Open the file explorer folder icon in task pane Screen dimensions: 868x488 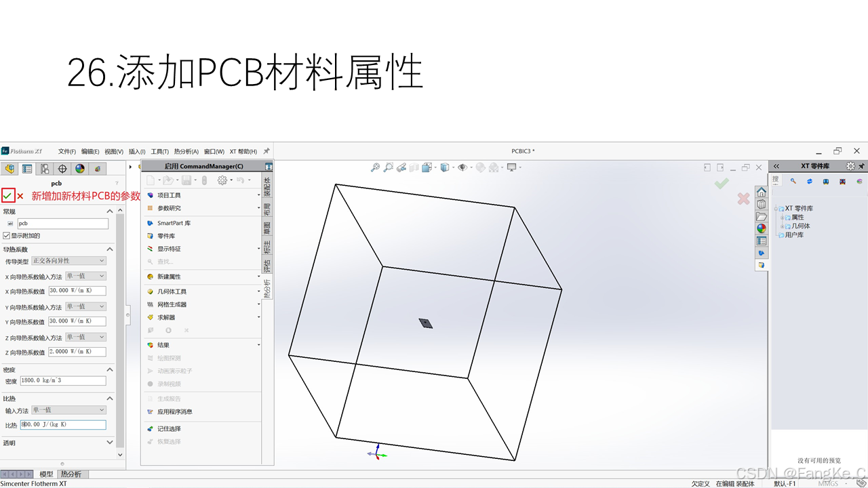[x=762, y=216]
